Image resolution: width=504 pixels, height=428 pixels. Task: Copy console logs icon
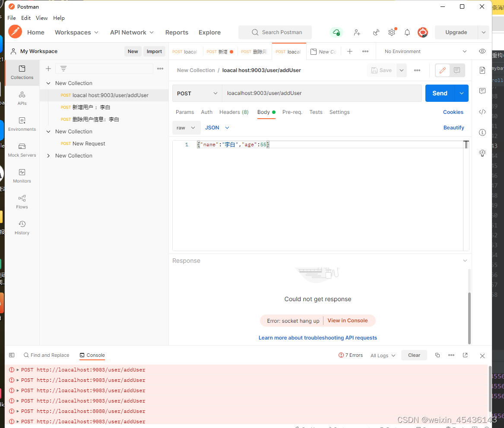pyautogui.click(x=437, y=355)
